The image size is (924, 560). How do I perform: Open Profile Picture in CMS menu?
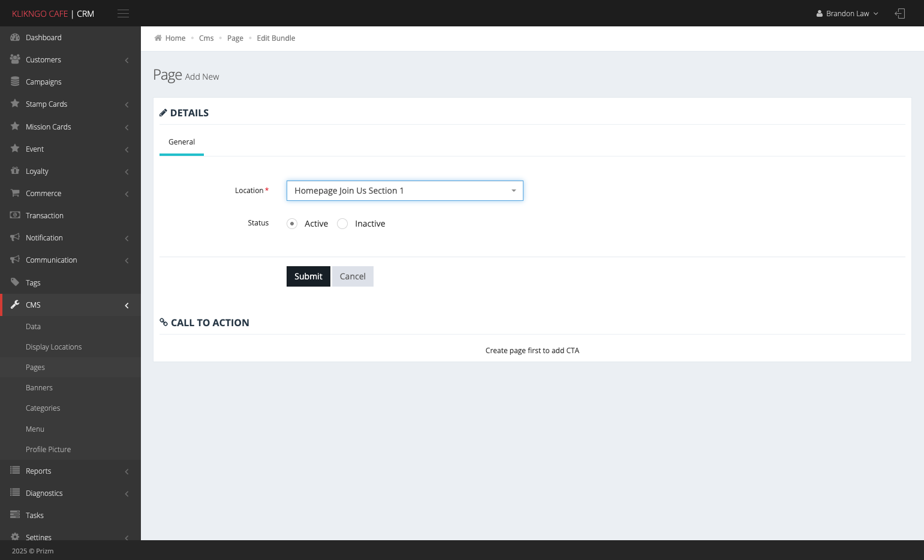tap(48, 449)
